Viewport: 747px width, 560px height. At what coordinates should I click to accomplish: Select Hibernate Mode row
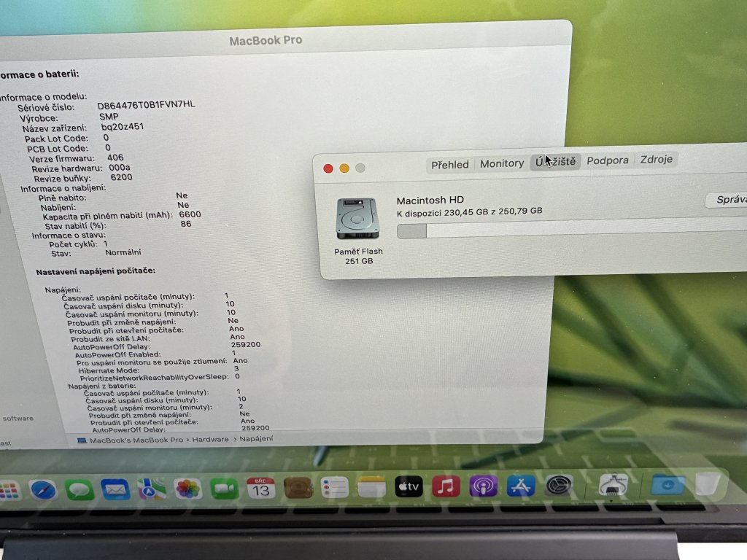158,370
